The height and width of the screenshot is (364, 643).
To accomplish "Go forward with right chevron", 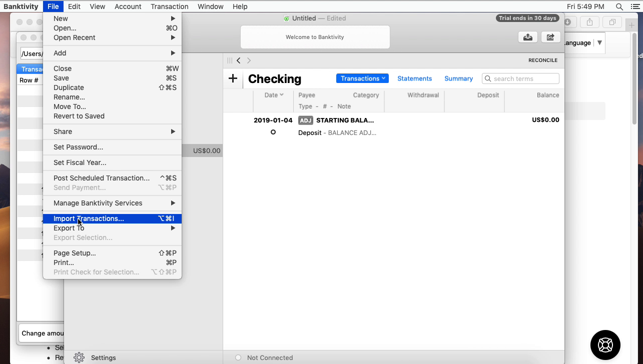I will click(249, 60).
